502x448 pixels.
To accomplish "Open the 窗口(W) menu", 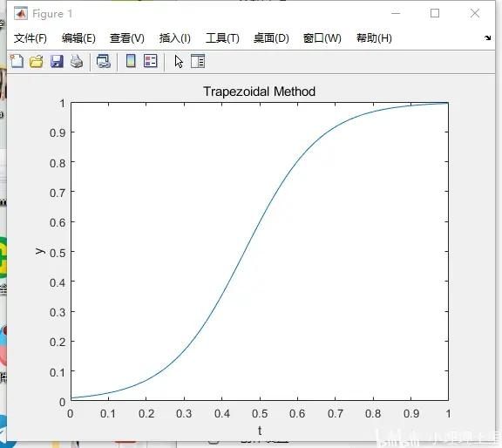I will tap(322, 38).
